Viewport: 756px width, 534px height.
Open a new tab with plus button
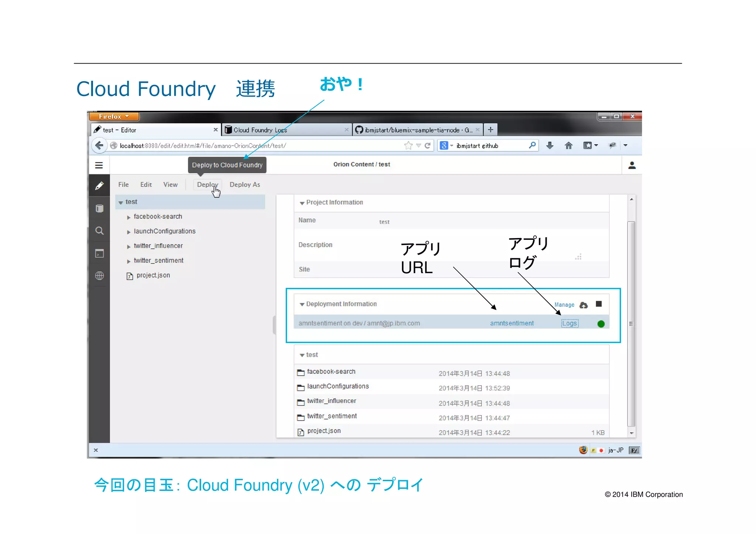[491, 130]
